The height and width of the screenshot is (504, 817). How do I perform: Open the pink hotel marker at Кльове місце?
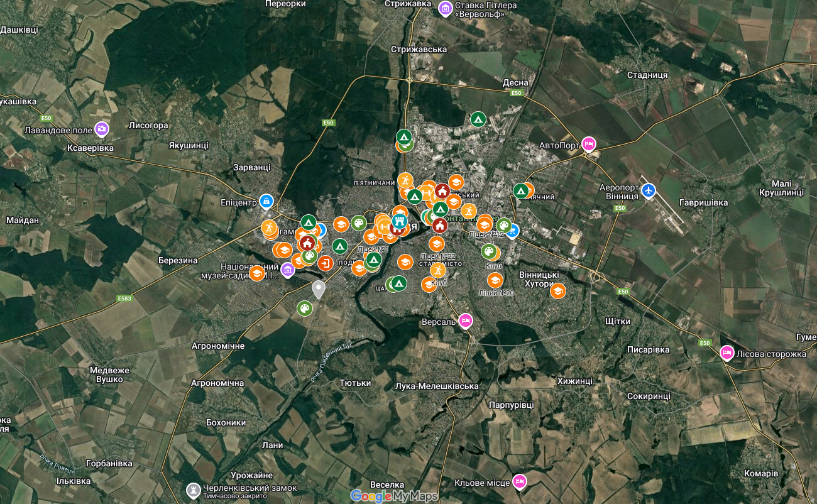pyautogui.click(x=519, y=481)
